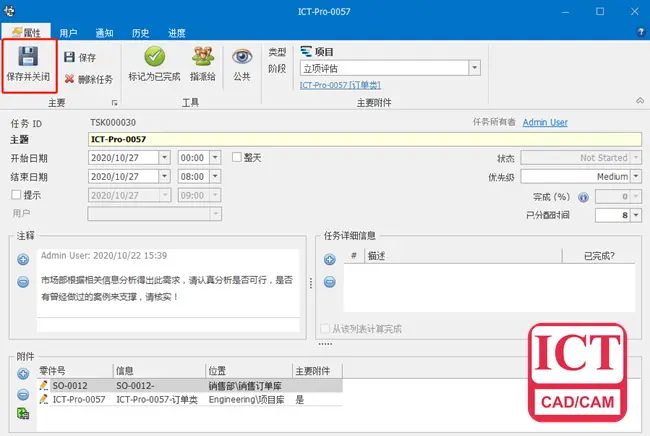The height and width of the screenshot is (436, 650).
Task: Collapse the ribbon with the up chevron
Action: (640, 101)
